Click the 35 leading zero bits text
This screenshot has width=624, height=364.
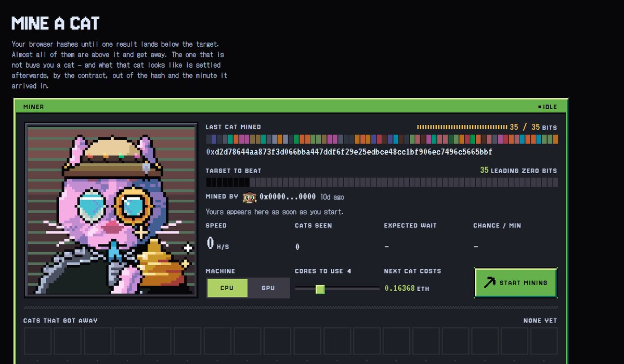(518, 171)
